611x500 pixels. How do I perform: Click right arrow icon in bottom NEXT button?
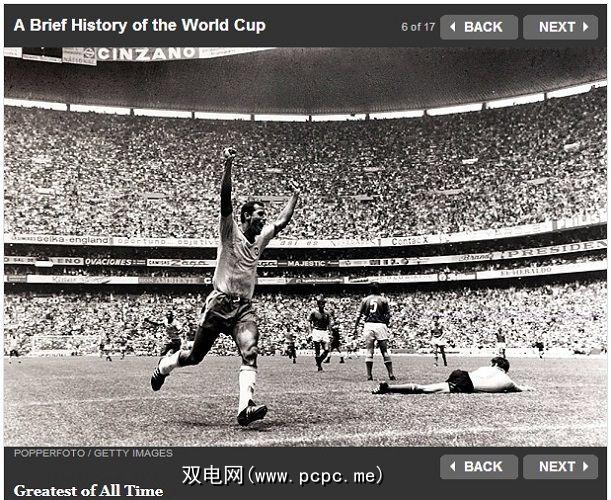pos(585,466)
